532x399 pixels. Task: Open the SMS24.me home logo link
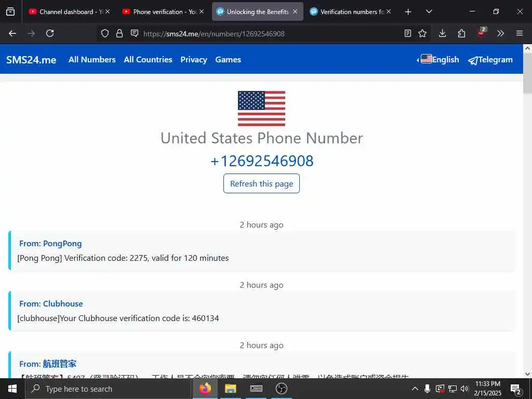point(31,60)
